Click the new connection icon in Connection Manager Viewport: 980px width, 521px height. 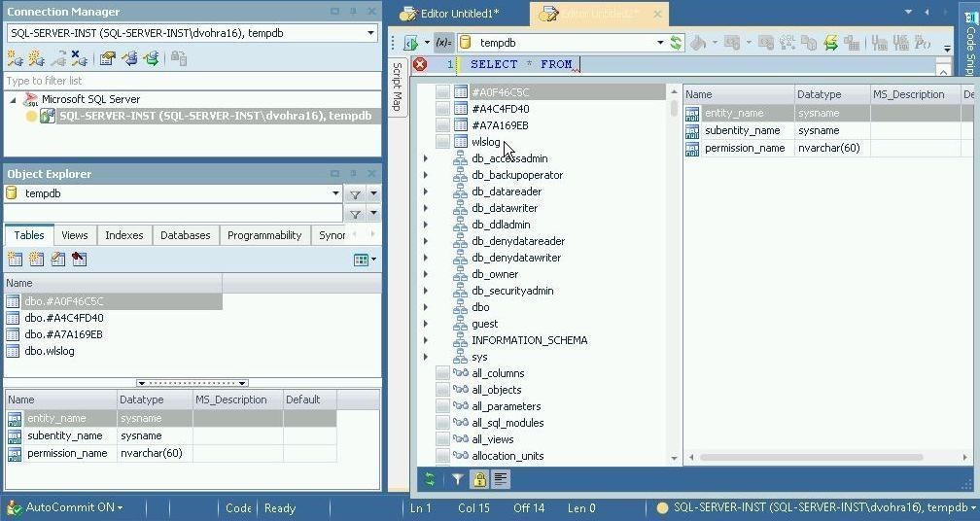pyautogui.click(x=16, y=58)
